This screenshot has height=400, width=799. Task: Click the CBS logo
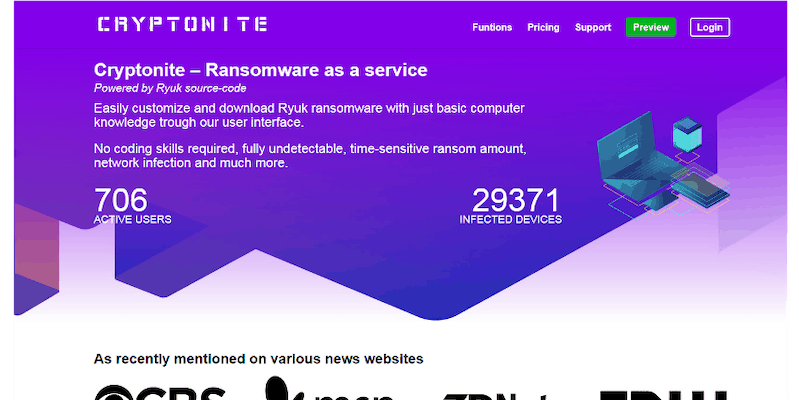pyautogui.click(x=160, y=392)
